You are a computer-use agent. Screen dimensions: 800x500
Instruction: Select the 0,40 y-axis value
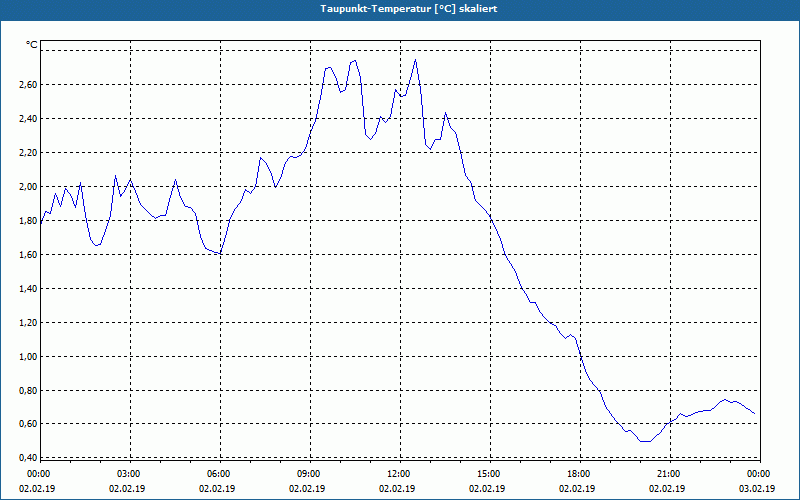coord(28,458)
